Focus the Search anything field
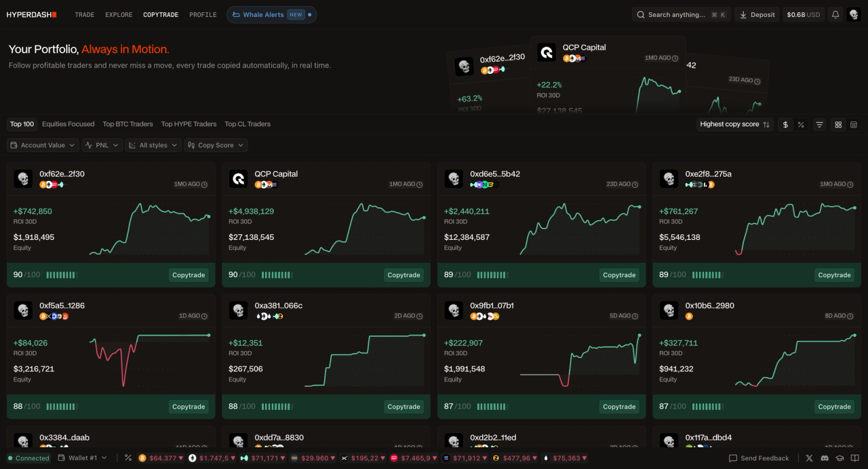 point(682,14)
